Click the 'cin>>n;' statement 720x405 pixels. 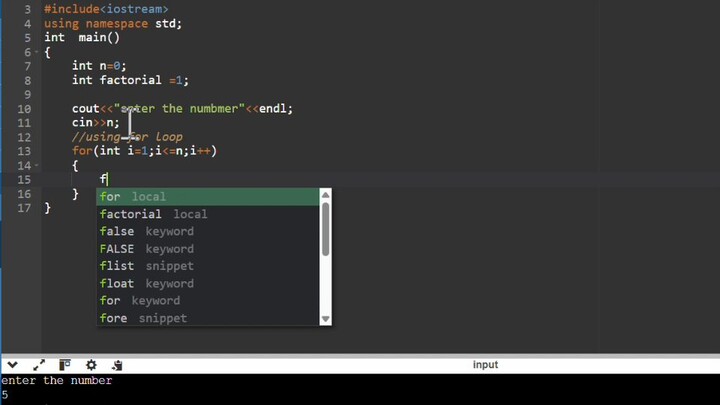coord(96,123)
